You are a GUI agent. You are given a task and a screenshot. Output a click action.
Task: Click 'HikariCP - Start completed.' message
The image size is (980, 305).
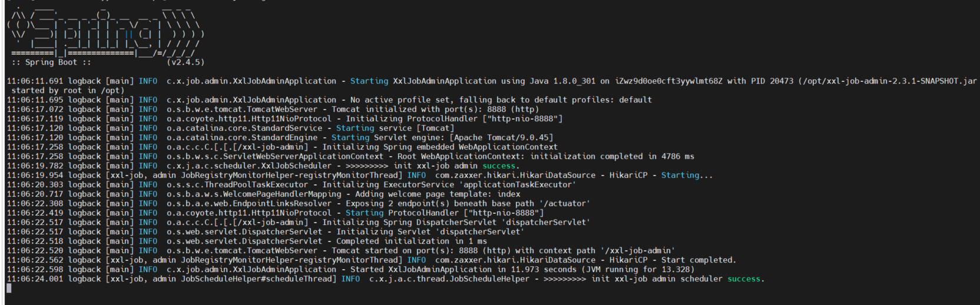(x=673, y=260)
